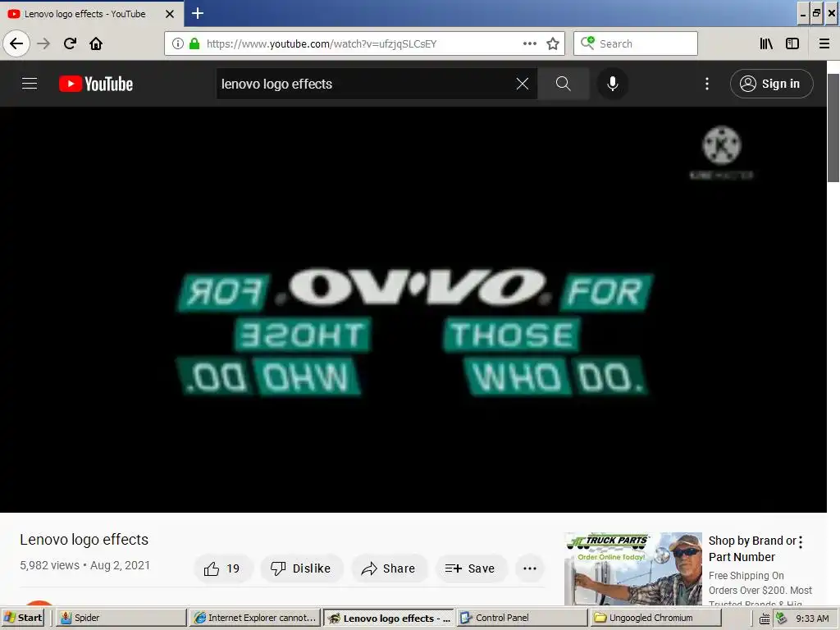Share the Lenovo logo effects video
Viewport: 840px width, 630px height.
click(388, 568)
